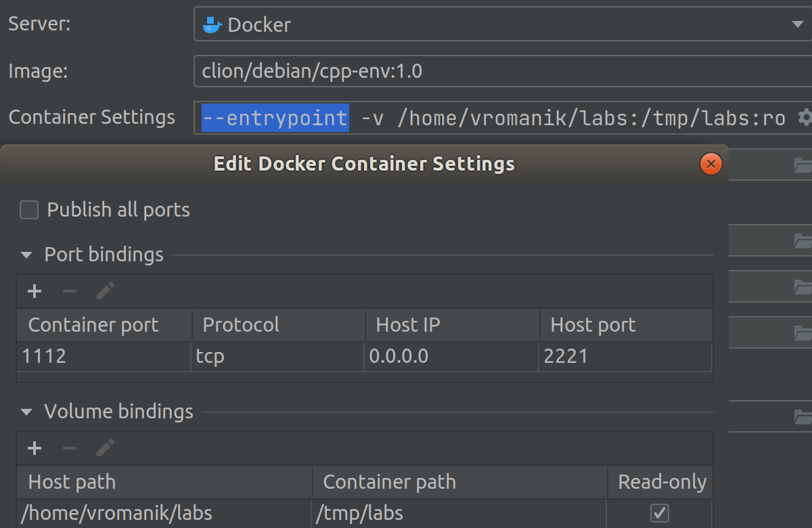Click the Publish all ports label

118,210
